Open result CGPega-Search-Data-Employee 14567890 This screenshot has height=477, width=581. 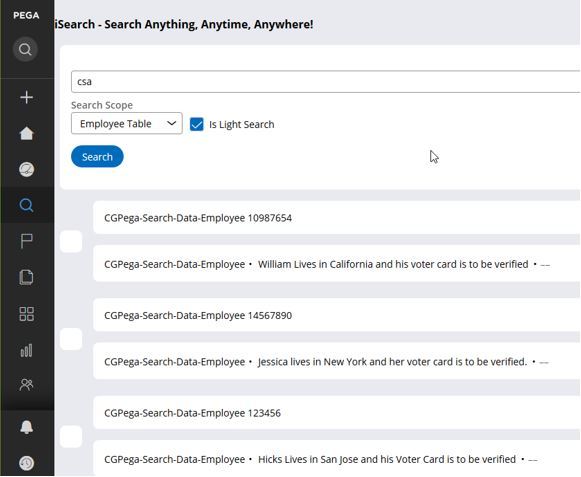tap(198, 315)
